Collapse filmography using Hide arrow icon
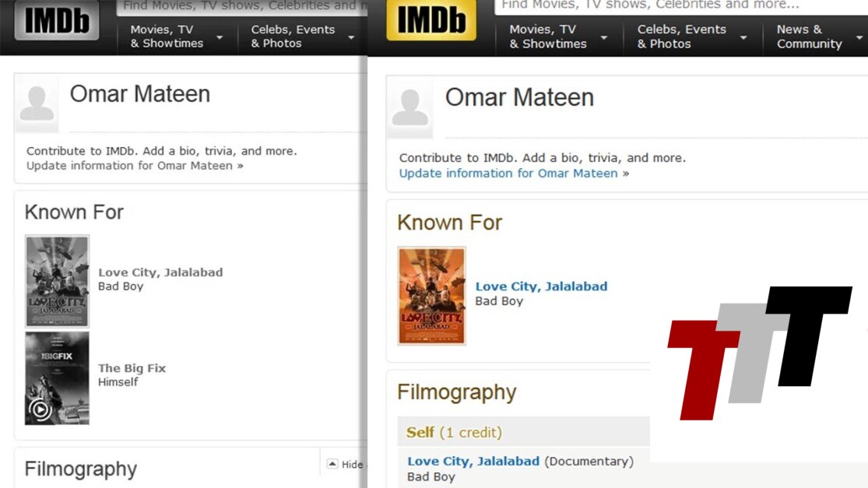The image size is (868, 488). 332,464
